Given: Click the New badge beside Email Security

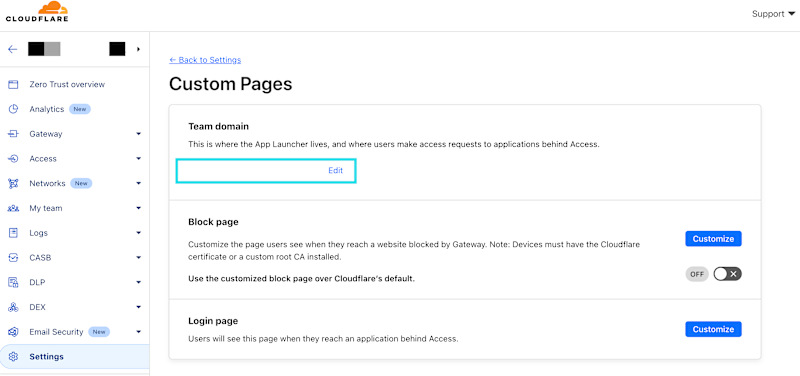Looking at the screenshot, I should click(99, 332).
